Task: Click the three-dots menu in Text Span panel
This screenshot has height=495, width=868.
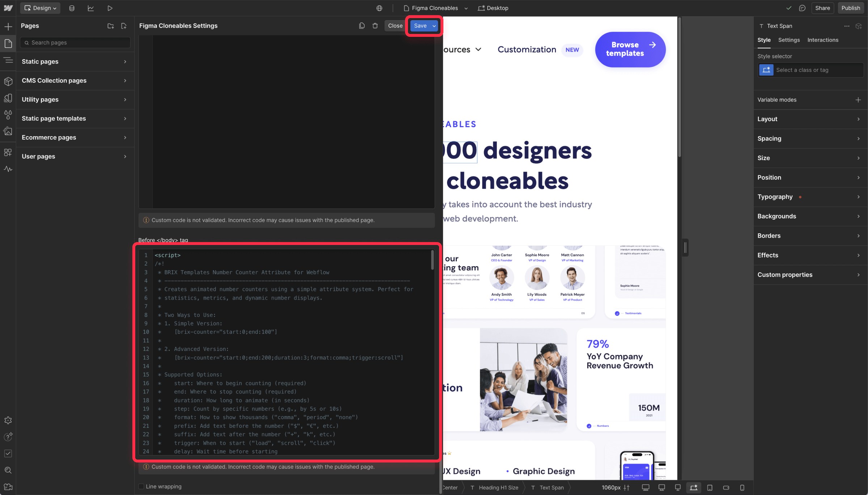Action: click(x=847, y=26)
